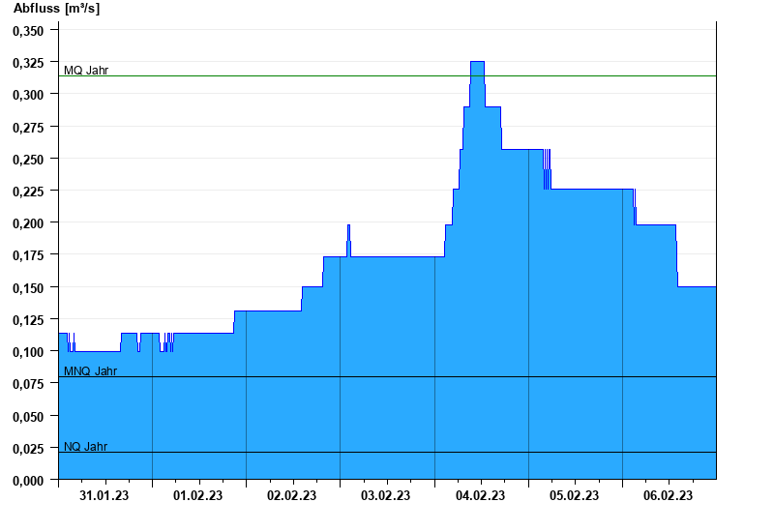The image size is (774, 532).
Task: Click the Abfluss [m³/s] axis title
Action: click(56, 9)
